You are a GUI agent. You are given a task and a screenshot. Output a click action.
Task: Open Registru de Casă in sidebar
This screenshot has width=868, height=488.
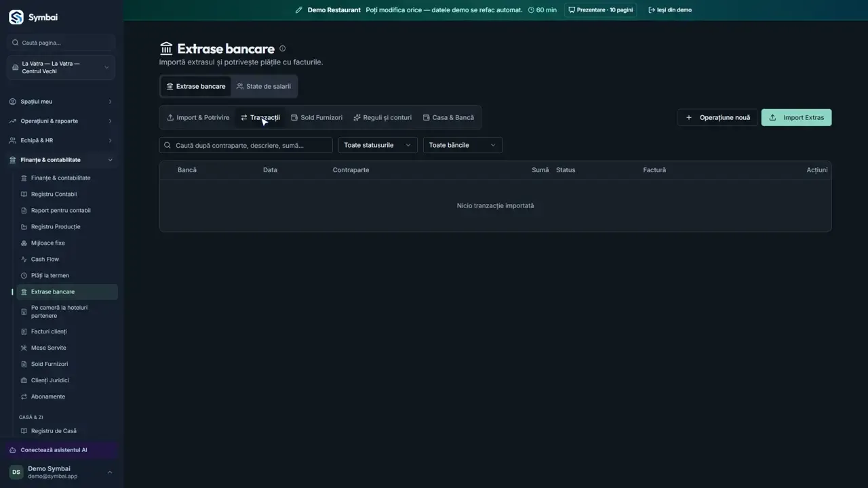pyautogui.click(x=66, y=431)
